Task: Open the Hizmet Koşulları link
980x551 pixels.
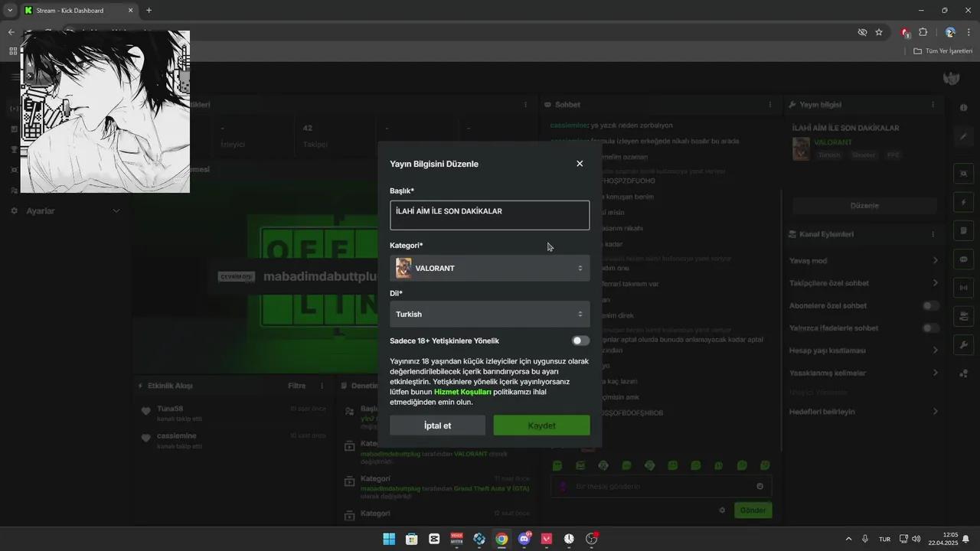Action: (x=462, y=392)
